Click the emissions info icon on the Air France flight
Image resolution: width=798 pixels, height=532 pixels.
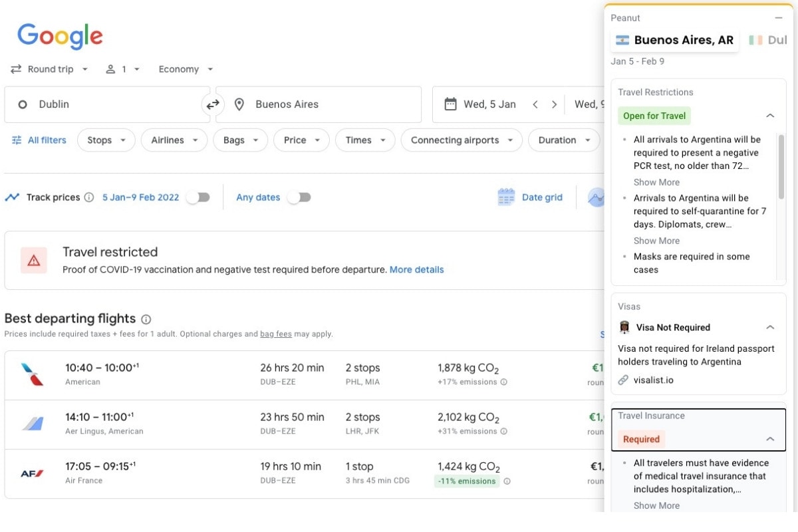point(507,481)
